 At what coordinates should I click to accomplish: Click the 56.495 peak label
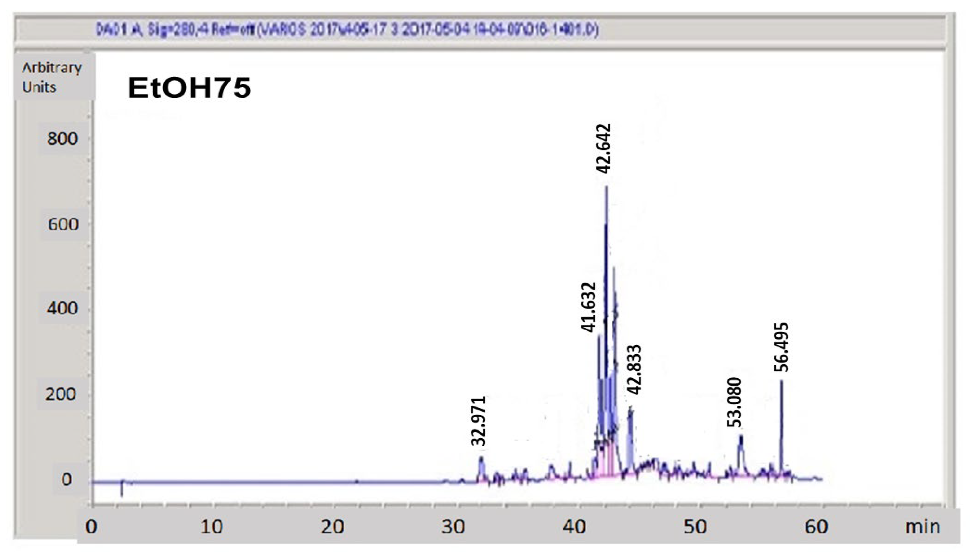point(781,347)
